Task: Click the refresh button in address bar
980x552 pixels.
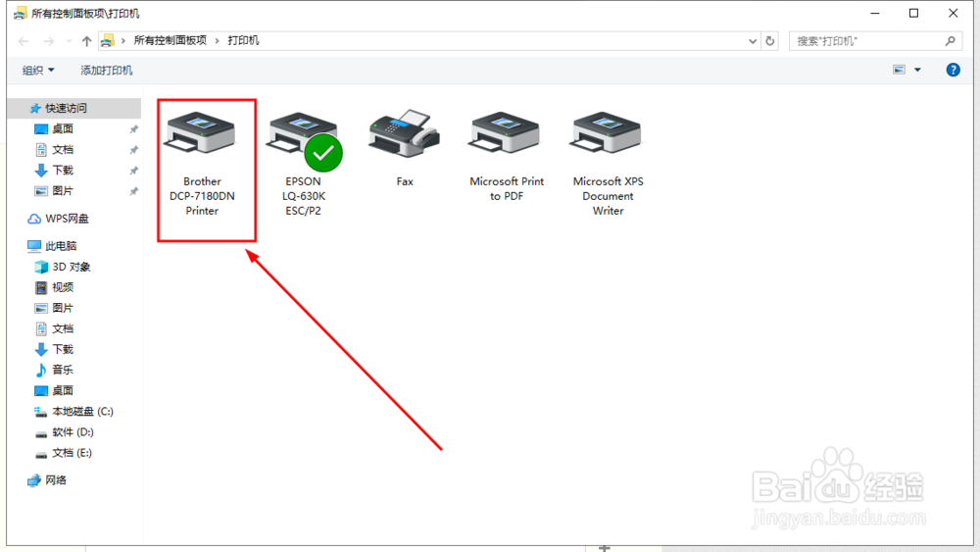Action: [770, 41]
